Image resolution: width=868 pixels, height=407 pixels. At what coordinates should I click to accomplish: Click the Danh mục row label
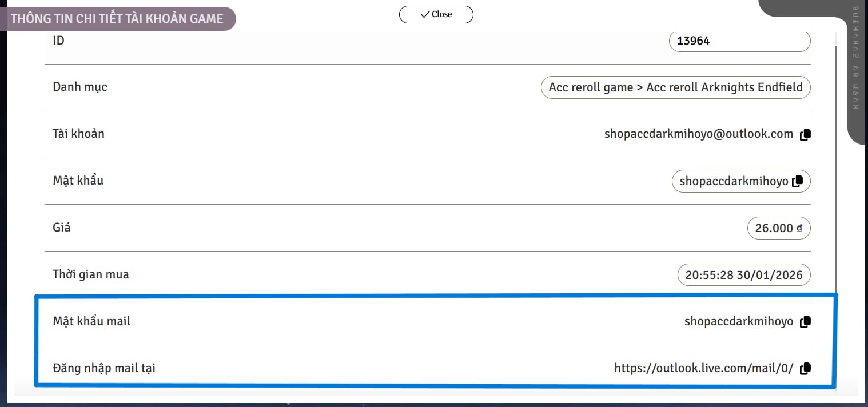(80, 87)
